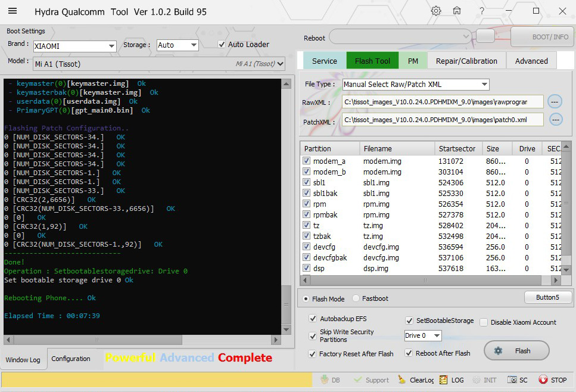Click the DB icon in bottom toolbar
The image size is (576, 392).
tap(325, 379)
